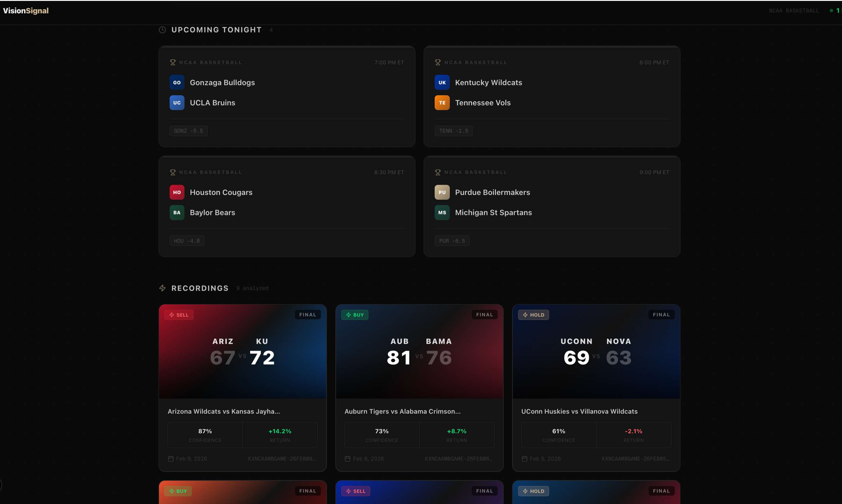Click the HOLD tag on UConn-Villanova recording

click(x=533, y=315)
